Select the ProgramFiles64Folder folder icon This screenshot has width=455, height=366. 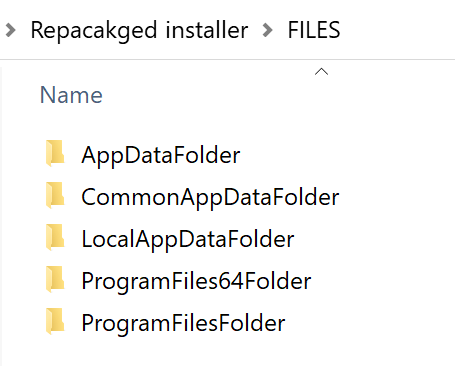[x=55, y=279]
